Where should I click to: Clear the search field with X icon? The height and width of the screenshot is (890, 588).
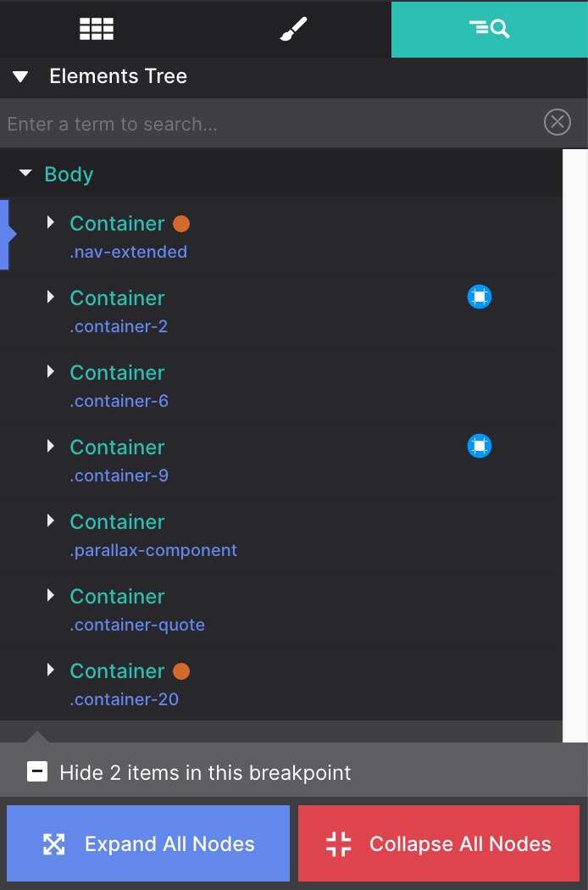point(557,123)
